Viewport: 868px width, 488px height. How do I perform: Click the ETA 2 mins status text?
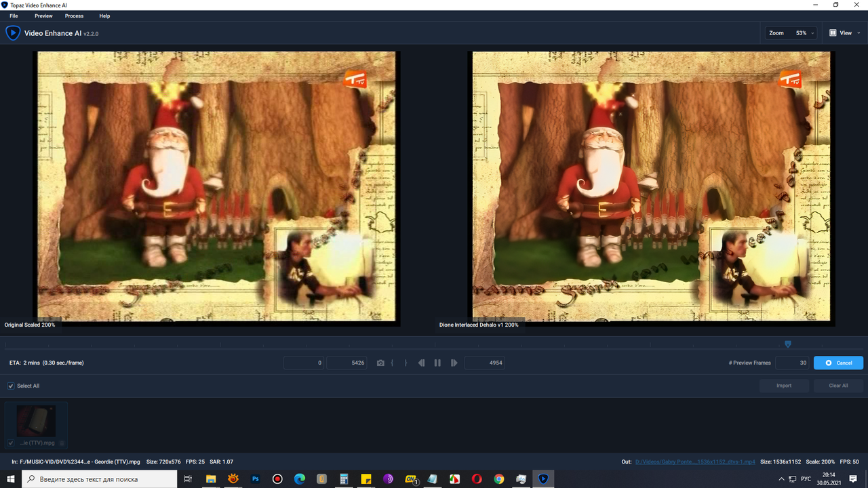pyautogui.click(x=47, y=363)
